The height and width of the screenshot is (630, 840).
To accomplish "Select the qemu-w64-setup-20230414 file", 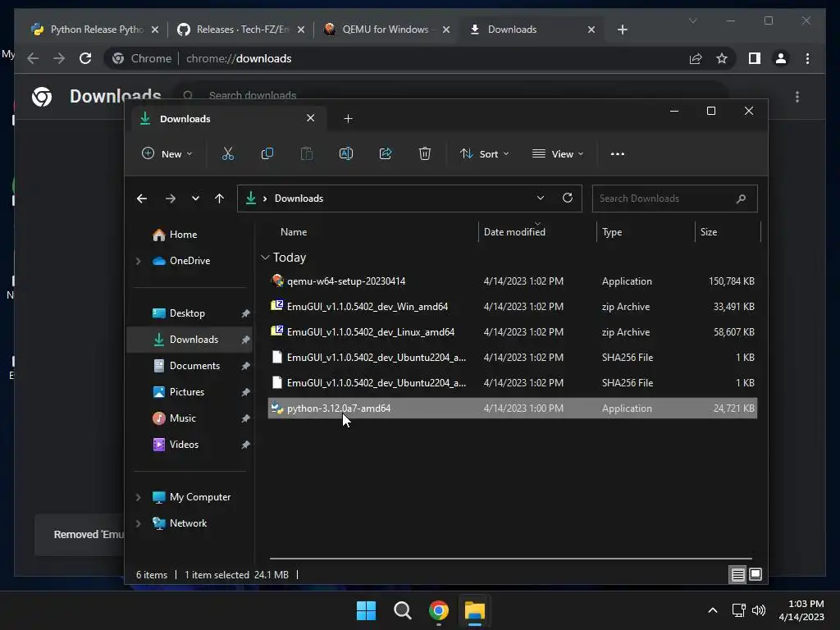I will pos(512,281).
